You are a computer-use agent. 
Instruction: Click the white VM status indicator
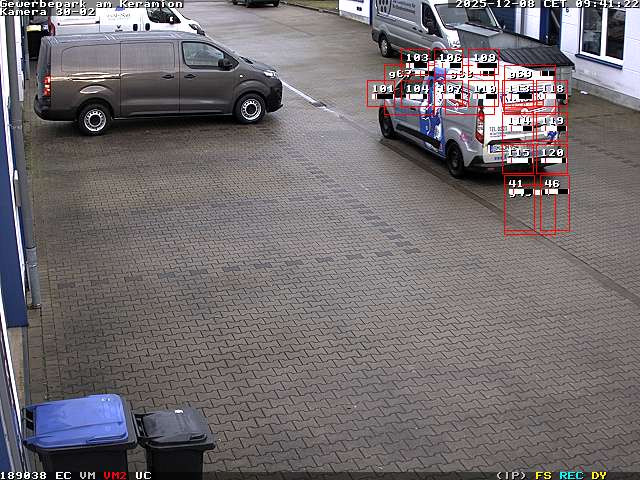point(88,475)
